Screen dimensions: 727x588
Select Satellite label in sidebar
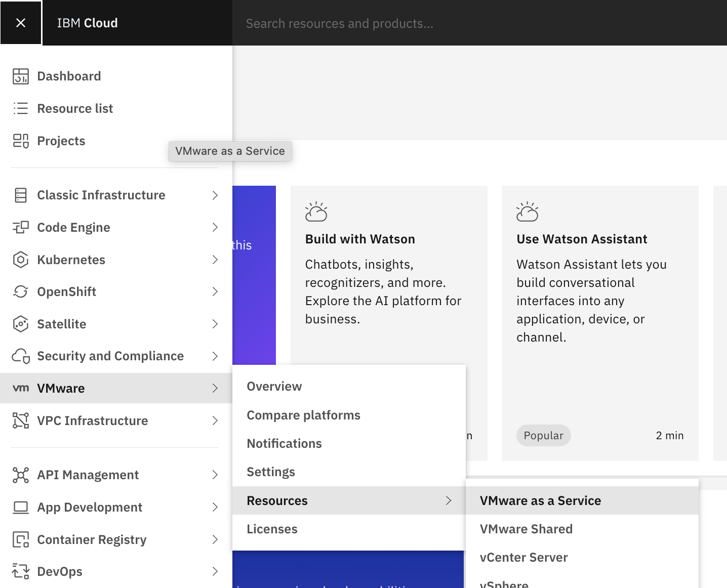pyautogui.click(x=61, y=324)
